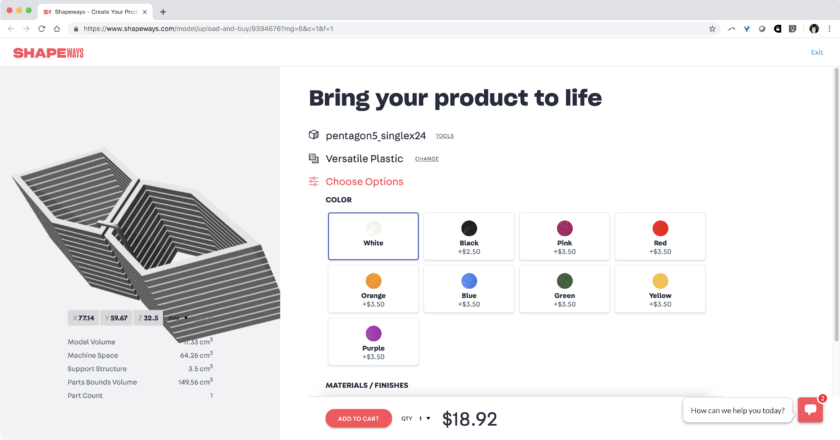
Task: Click the Choose Options sliders icon
Action: (314, 182)
